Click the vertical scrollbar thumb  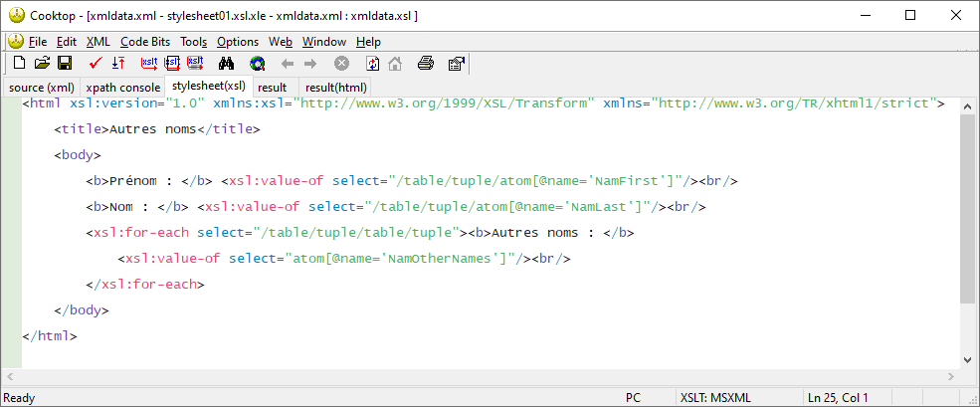(x=967, y=209)
